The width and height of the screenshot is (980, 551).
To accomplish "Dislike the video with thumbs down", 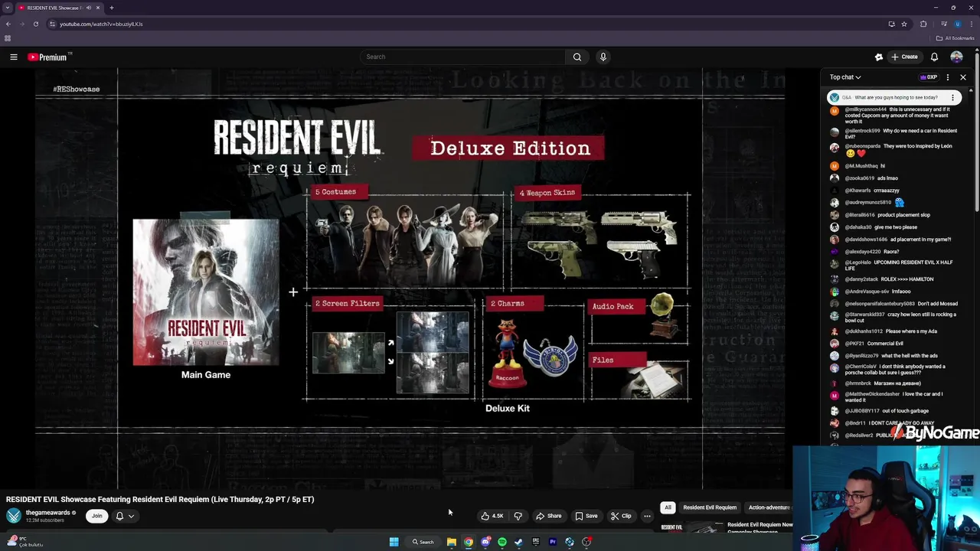I will 518,516.
